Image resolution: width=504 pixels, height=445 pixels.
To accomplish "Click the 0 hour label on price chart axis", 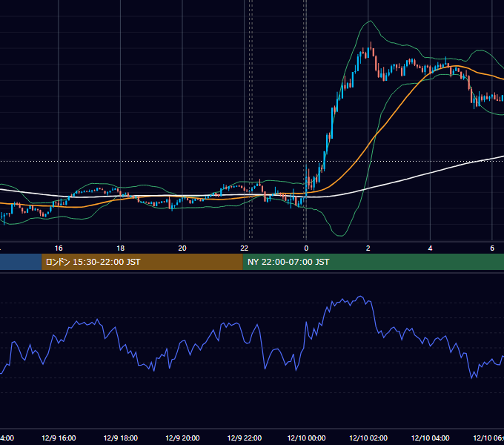I will pos(306,248).
